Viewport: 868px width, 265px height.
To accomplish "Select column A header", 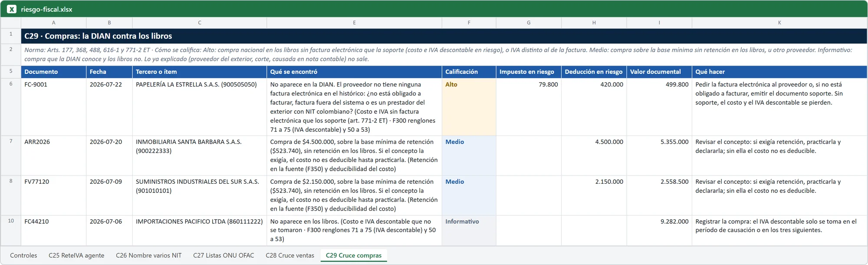I will coord(53,23).
